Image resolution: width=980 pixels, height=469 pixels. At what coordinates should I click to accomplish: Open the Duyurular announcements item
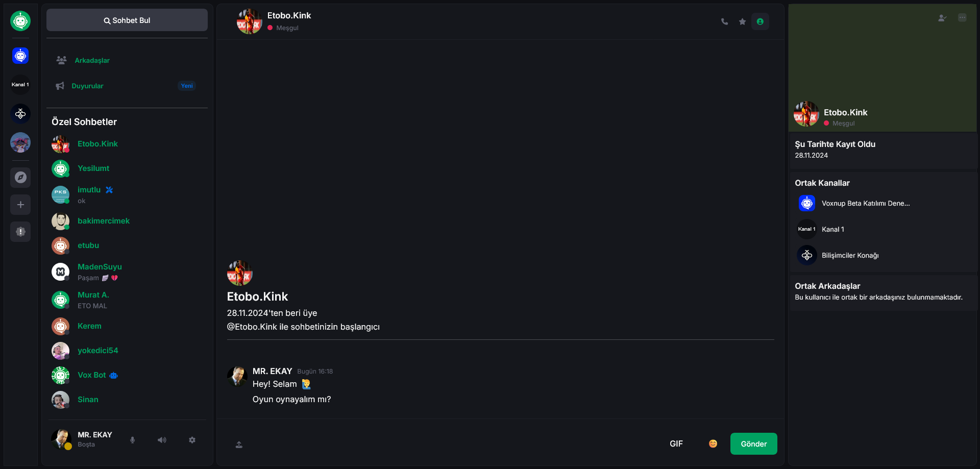87,86
